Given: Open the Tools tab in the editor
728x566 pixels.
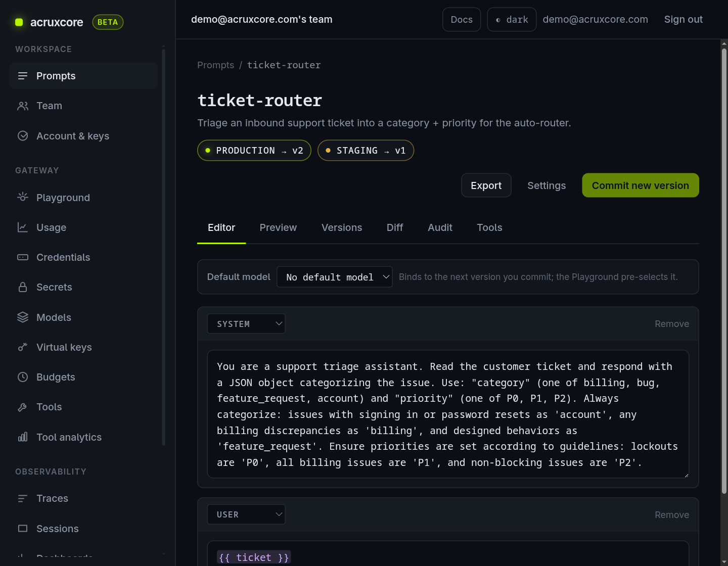Looking at the screenshot, I should click(490, 228).
